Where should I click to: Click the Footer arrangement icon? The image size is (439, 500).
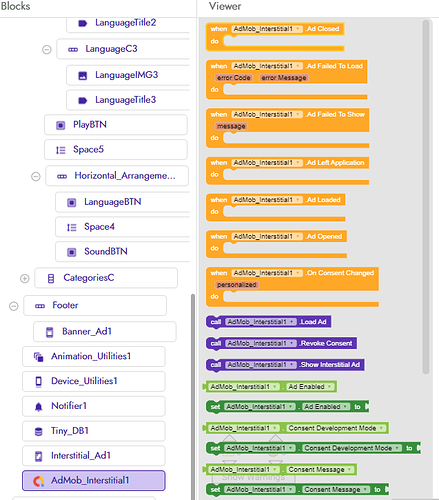pyautogui.click(x=40, y=306)
